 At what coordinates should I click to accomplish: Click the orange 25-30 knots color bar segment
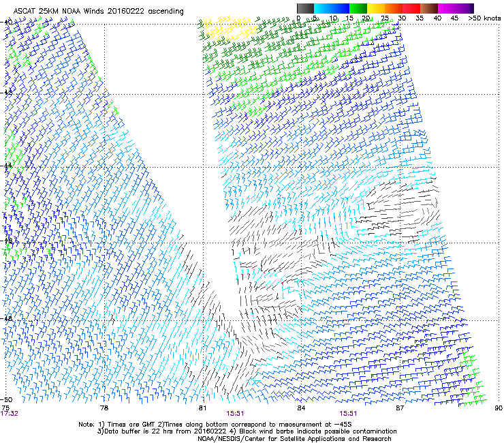(x=394, y=8)
